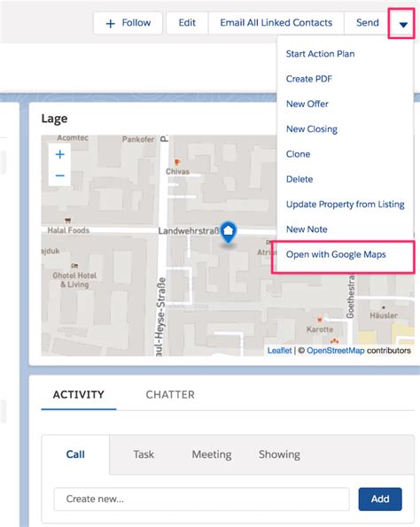Click the Lage section heading
This screenshot has height=527, width=420.
point(54,119)
